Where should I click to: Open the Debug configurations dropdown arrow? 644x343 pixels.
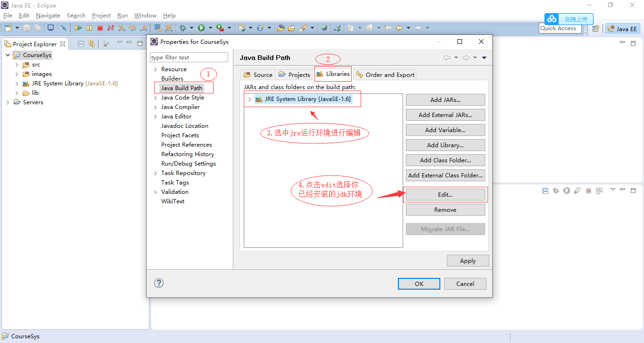pyautogui.click(x=191, y=28)
